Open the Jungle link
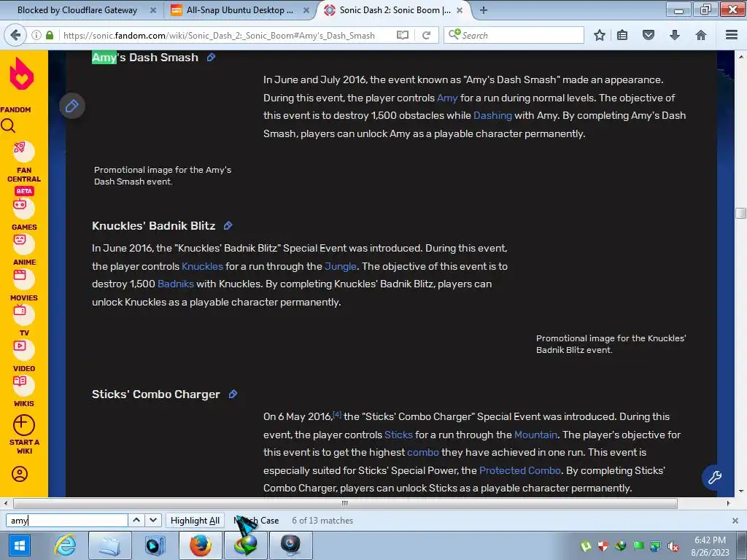 (340, 267)
